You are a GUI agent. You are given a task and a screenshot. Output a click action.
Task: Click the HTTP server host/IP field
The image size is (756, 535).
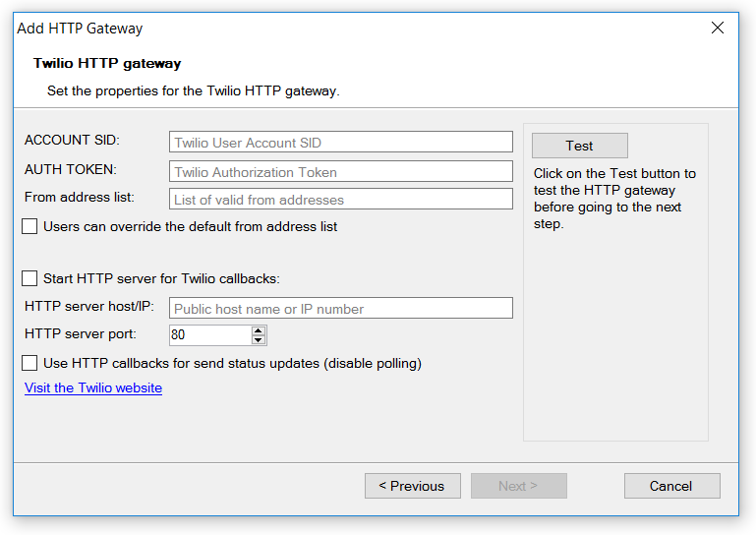[340, 308]
